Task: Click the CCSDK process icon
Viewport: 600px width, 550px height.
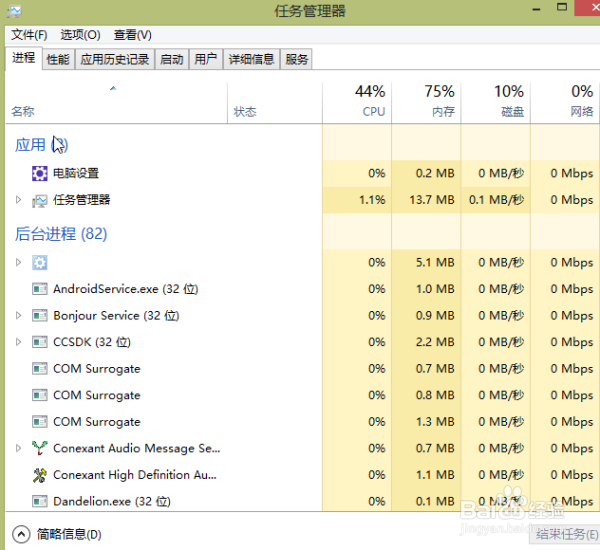Action: pyautogui.click(x=39, y=342)
